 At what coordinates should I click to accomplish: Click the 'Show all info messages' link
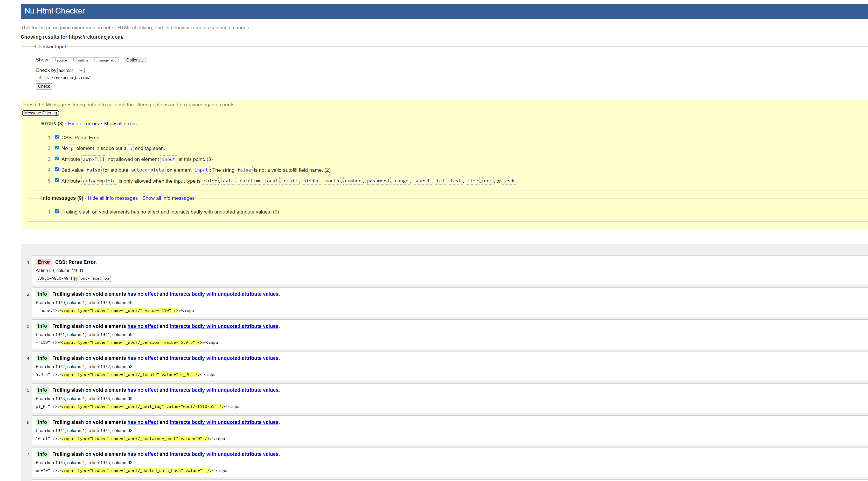(x=168, y=198)
